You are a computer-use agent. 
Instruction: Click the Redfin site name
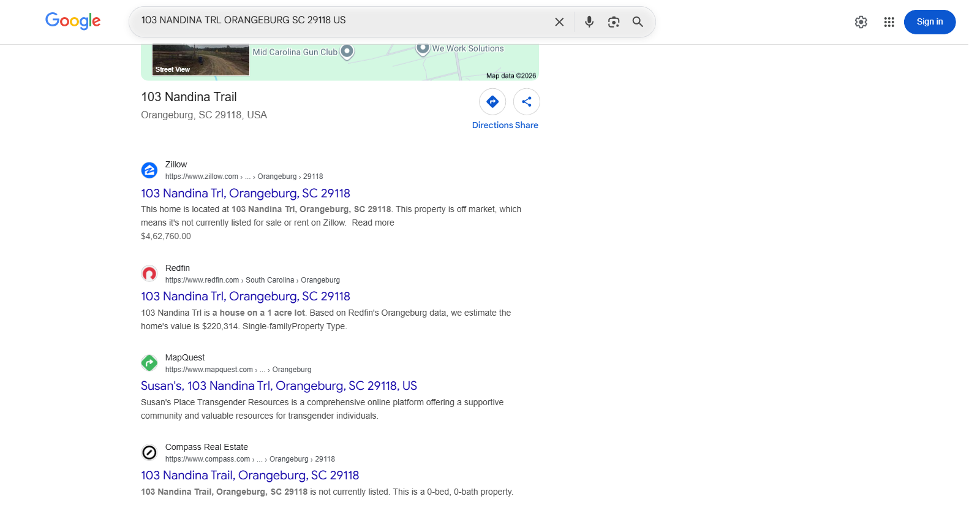(178, 268)
